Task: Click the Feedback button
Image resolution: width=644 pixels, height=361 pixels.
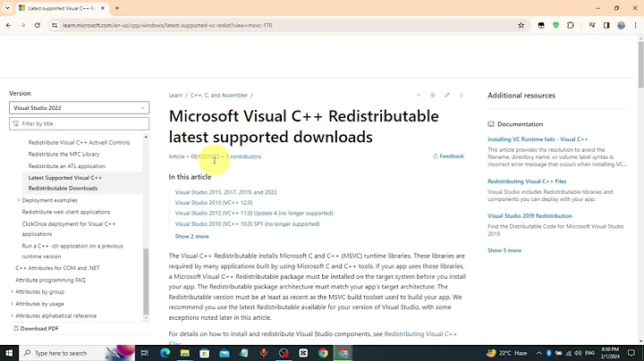Action: click(x=448, y=156)
